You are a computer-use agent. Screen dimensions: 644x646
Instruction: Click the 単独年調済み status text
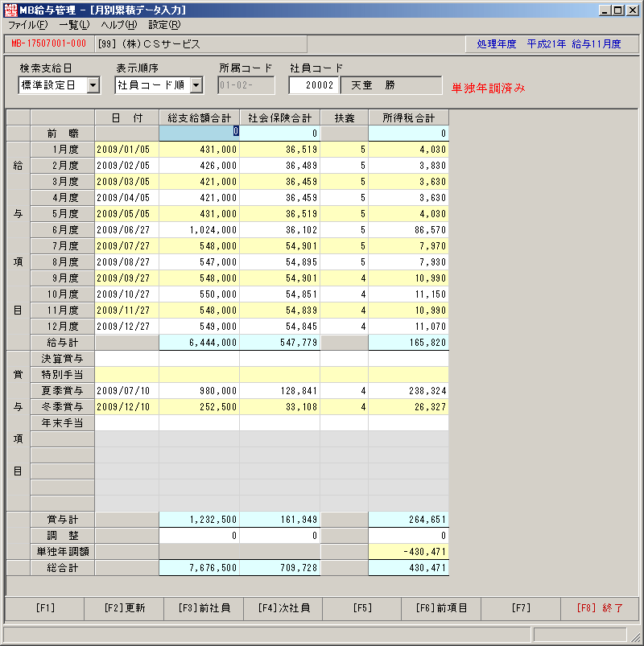point(488,88)
